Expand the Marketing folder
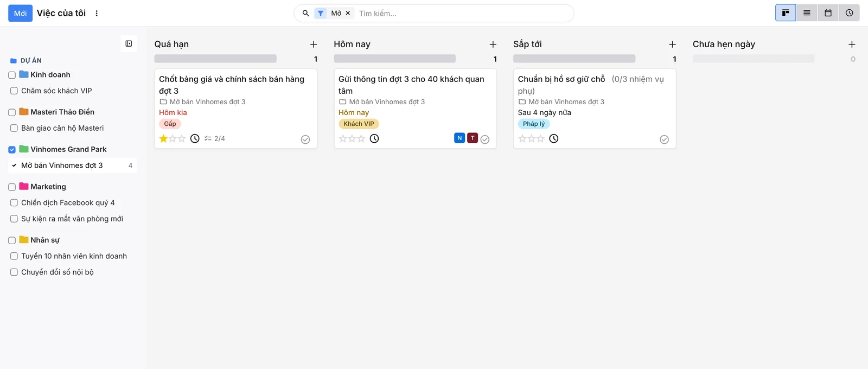Image resolution: width=868 pixels, height=369 pixels. (48, 187)
